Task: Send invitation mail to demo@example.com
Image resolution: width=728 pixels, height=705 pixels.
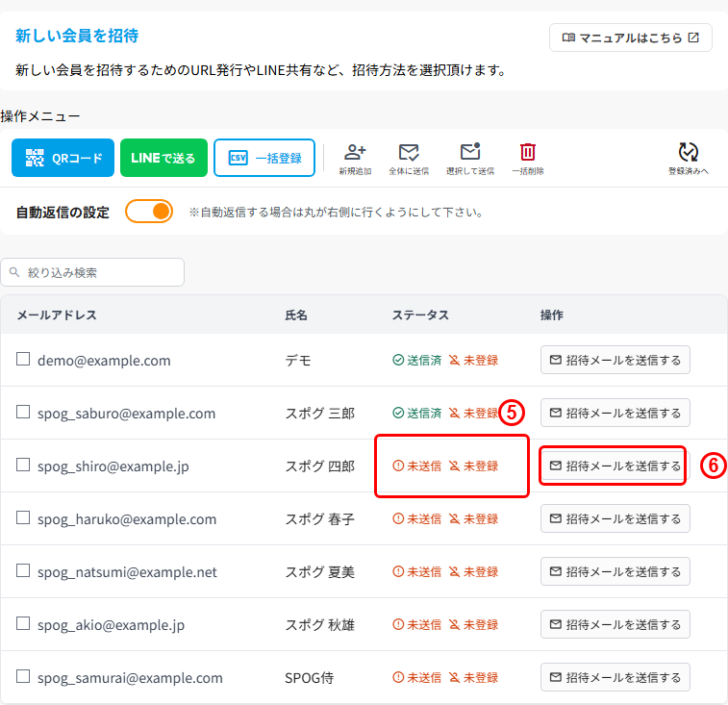Action: [615, 360]
